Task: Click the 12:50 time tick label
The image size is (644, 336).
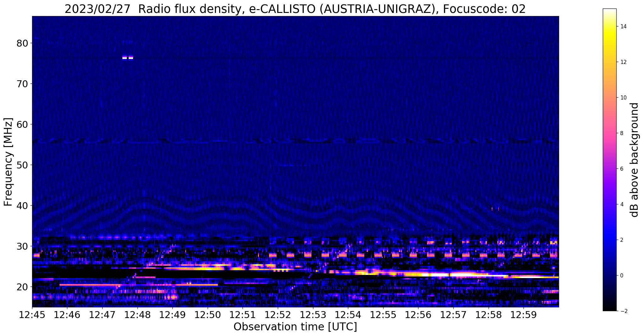Action: (208, 315)
